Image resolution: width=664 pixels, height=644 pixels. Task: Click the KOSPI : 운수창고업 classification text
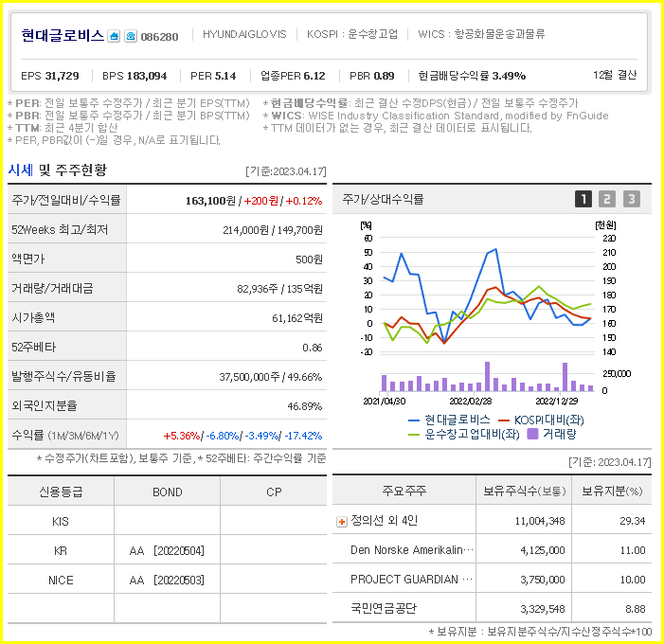click(x=352, y=34)
